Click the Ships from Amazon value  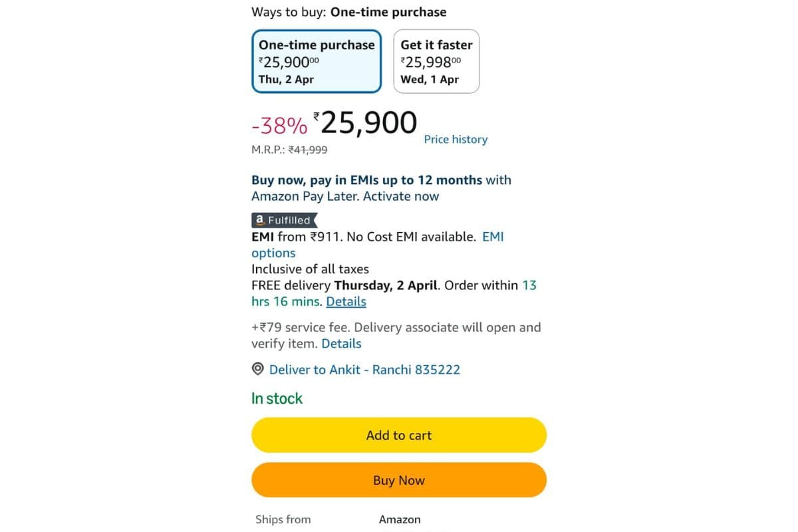tap(400, 519)
